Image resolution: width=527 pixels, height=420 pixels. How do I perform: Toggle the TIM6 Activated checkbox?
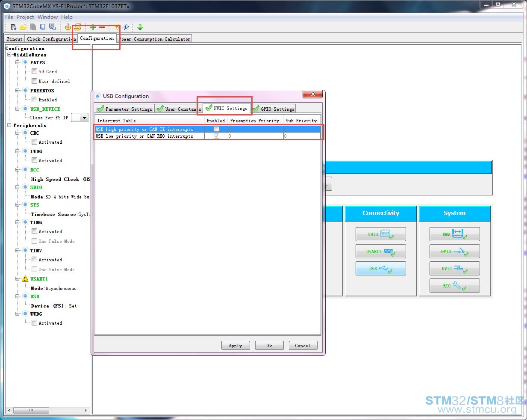(x=35, y=231)
